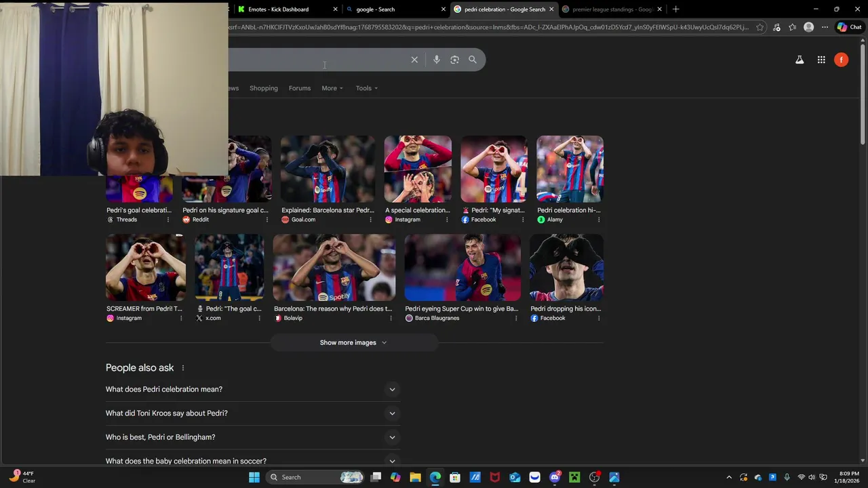The height and width of the screenshot is (488, 868).
Task: Open more options for Bolavip result
Action: click(x=391, y=319)
